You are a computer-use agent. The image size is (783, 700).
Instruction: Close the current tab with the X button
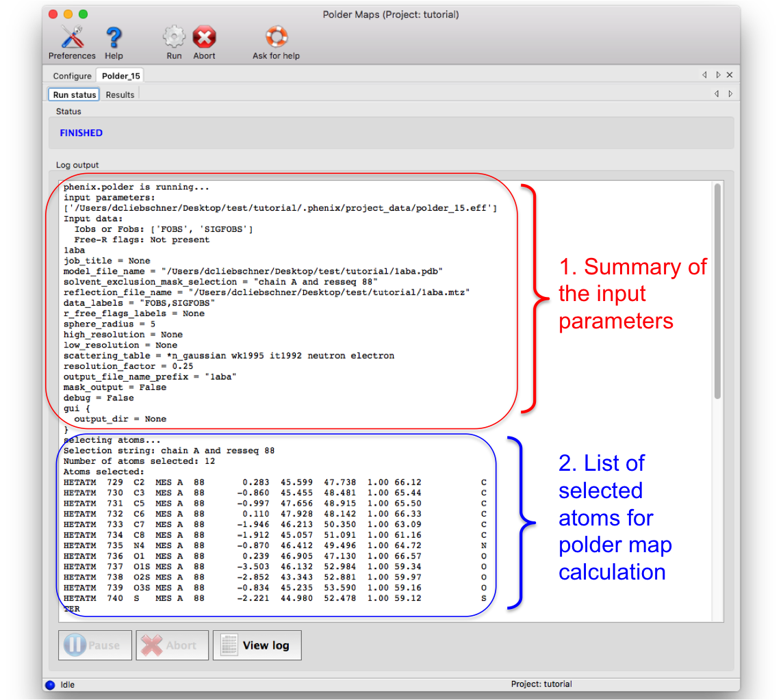[730, 75]
